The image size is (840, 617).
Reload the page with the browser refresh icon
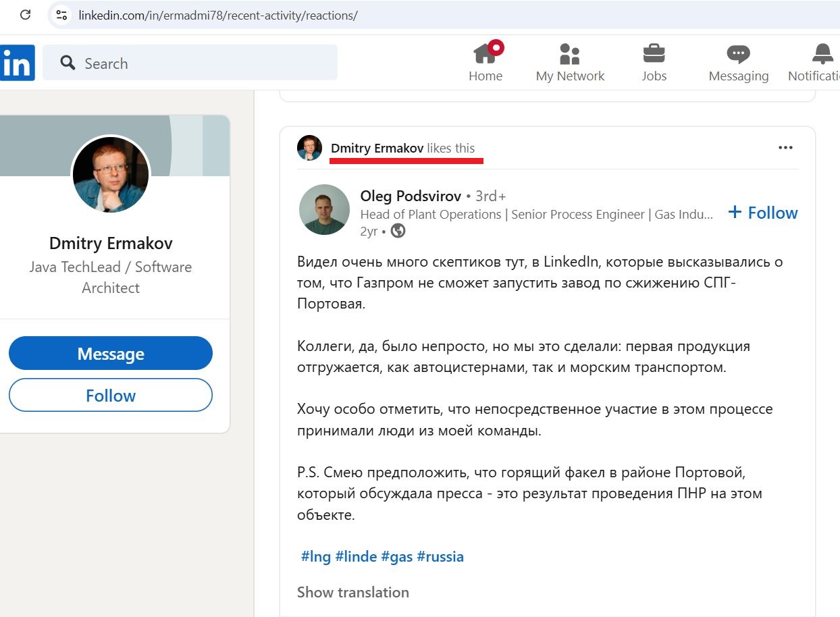pyautogui.click(x=25, y=15)
